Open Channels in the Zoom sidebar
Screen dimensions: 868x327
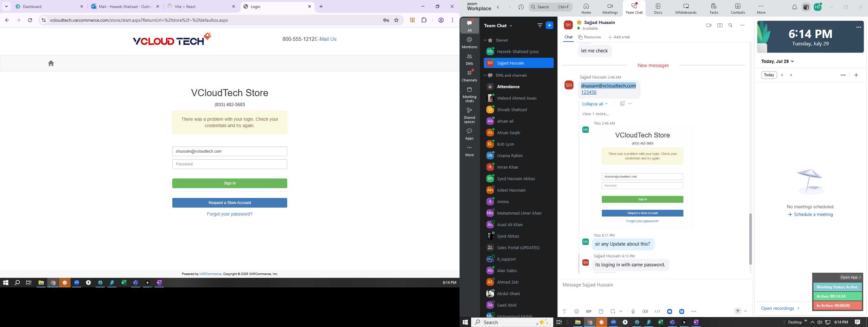[469, 76]
